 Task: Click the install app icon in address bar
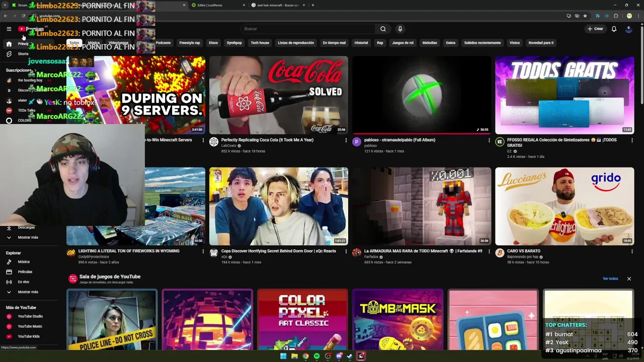click(x=569, y=16)
